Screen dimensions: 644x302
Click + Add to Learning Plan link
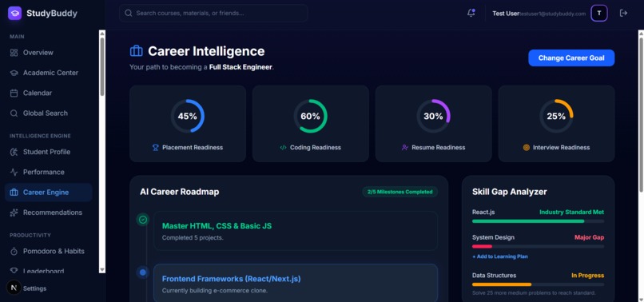point(500,256)
